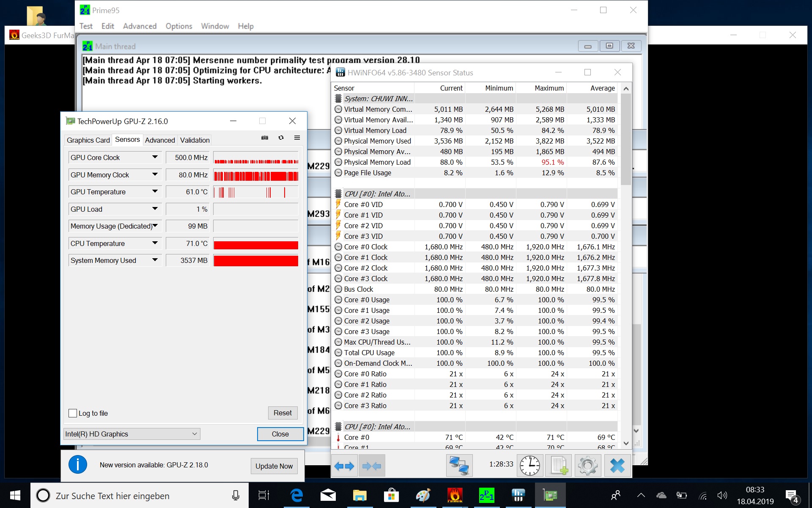Switch to Graphics Card tab in GPU-Z
This screenshot has width=812, height=508.
tap(88, 140)
